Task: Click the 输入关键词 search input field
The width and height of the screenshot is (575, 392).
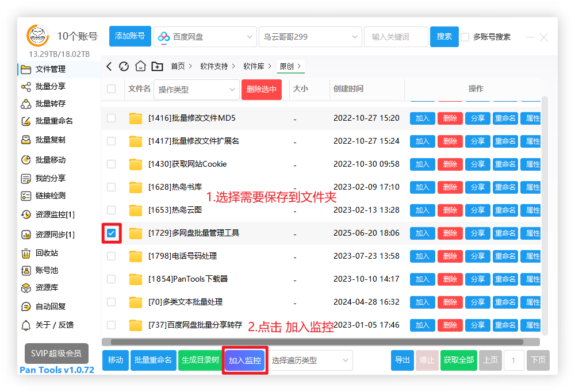Action: point(396,37)
